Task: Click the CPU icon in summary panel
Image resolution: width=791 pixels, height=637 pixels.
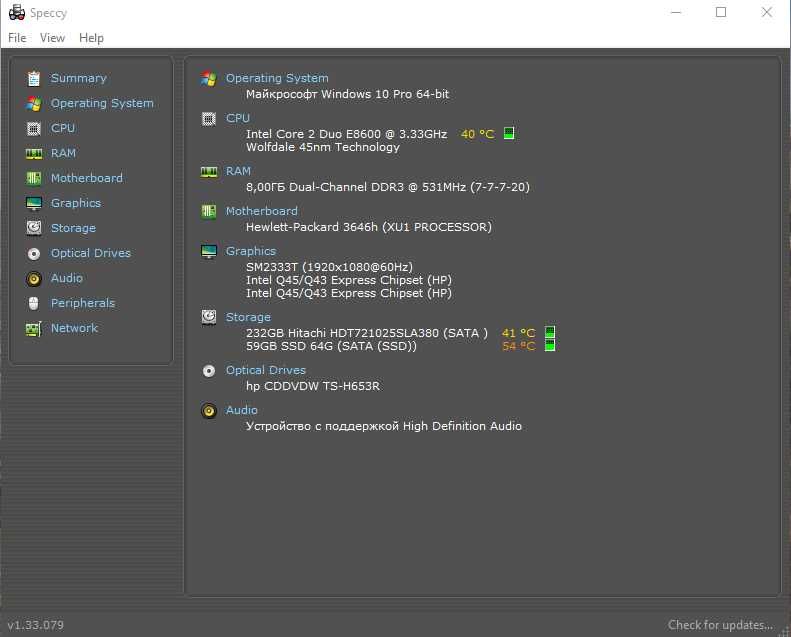Action: tap(209, 119)
